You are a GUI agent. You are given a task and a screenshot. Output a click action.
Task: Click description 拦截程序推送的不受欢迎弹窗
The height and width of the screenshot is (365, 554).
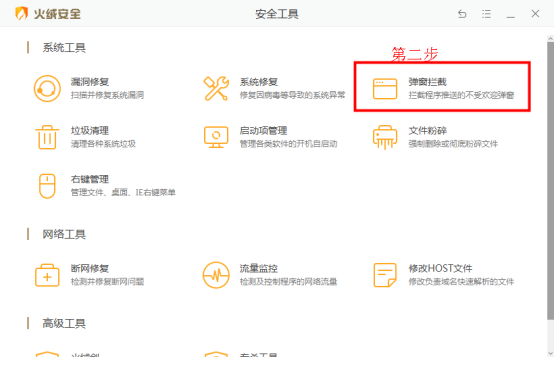click(461, 95)
